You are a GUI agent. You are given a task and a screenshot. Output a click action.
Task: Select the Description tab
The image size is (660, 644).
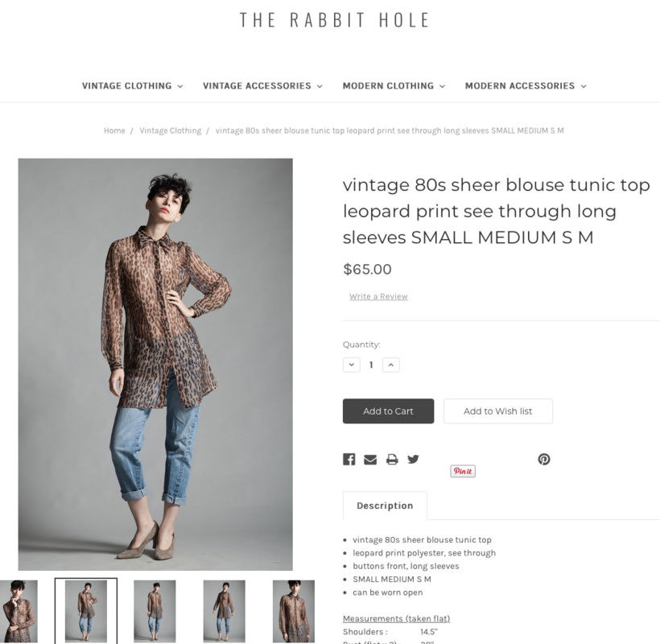[x=386, y=506]
